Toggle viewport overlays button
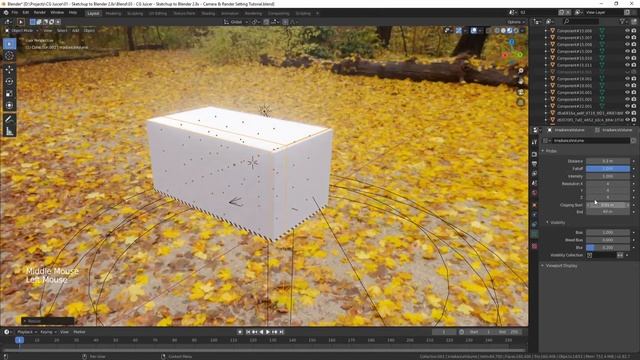Screen dimensions: 640x360 [473, 30]
